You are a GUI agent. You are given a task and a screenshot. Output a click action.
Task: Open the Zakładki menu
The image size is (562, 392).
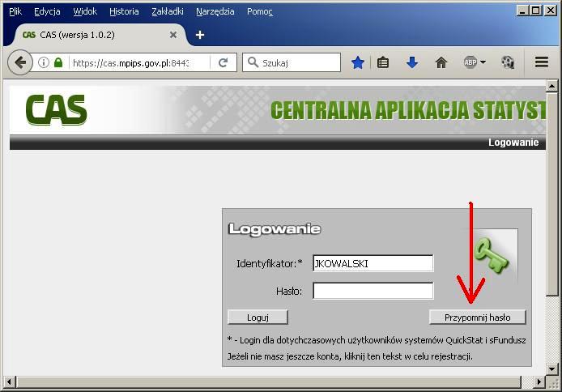click(168, 12)
